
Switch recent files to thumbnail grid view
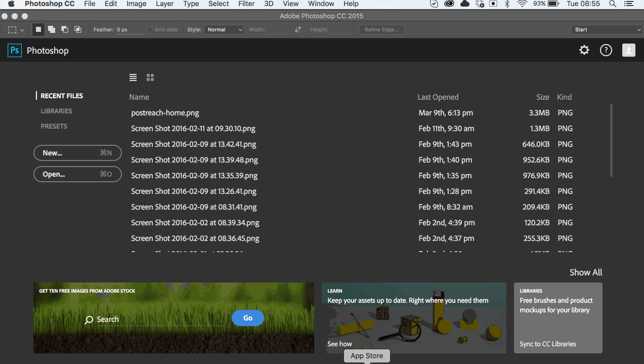point(150,77)
